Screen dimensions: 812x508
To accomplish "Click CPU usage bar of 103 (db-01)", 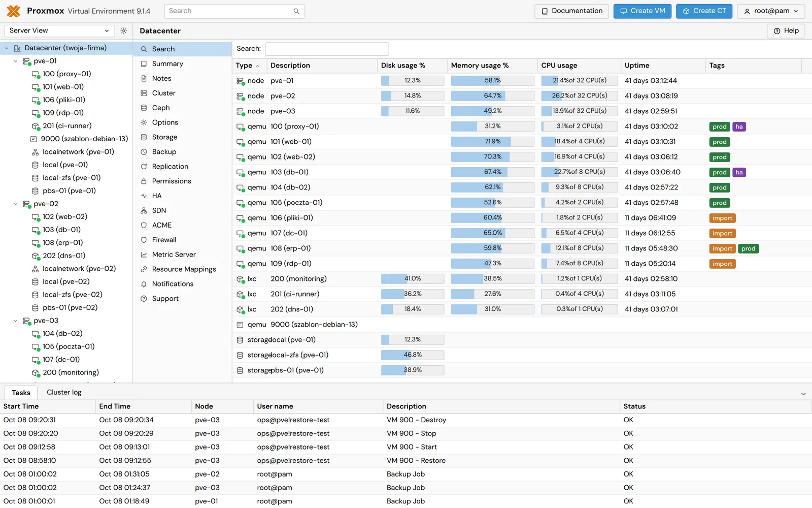I will coord(579,172).
